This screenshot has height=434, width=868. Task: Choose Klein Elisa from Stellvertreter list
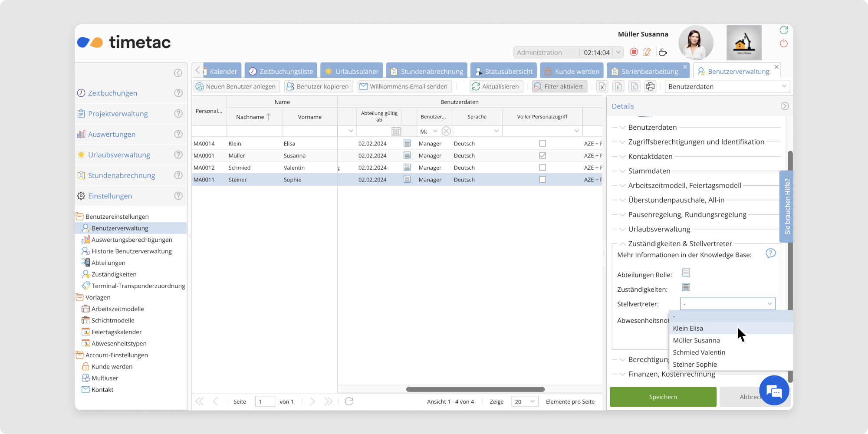pyautogui.click(x=688, y=329)
